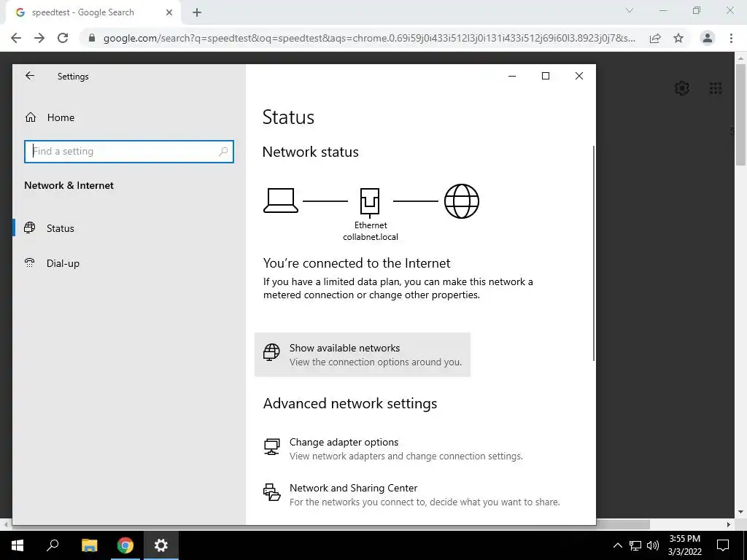
Task: Click the Internet globe icon in diagram
Action: point(462,201)
